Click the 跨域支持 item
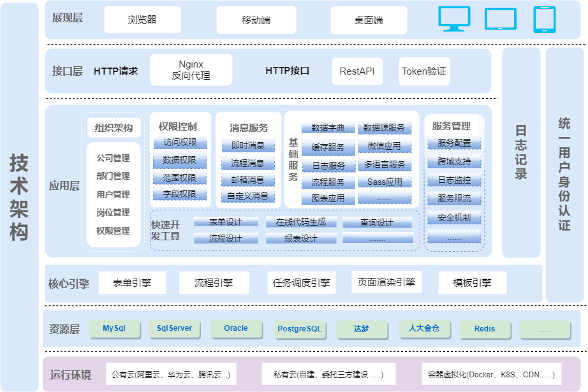 tap(454, 162)
